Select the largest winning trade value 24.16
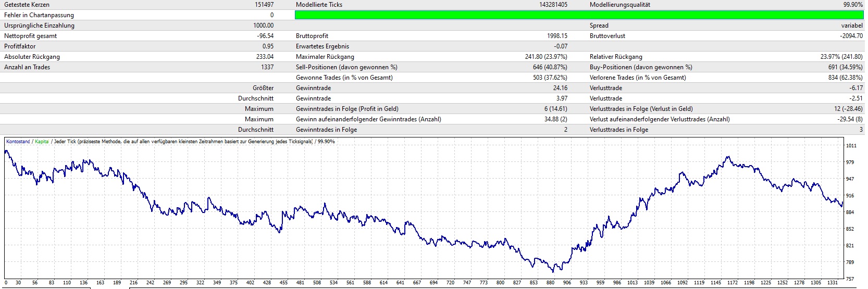 [560, 88]
